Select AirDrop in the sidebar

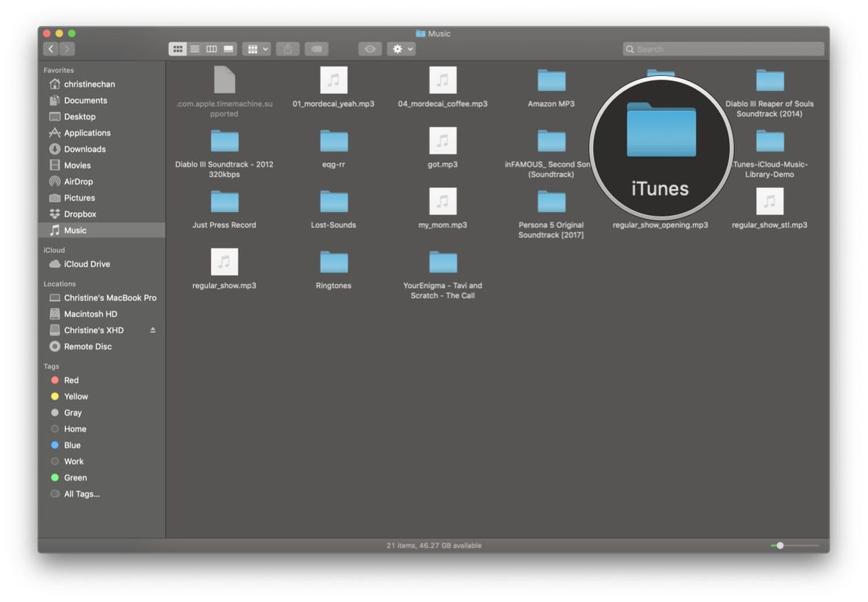tap(80, 181)
